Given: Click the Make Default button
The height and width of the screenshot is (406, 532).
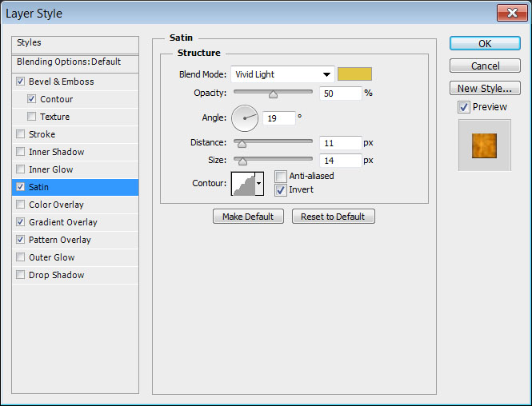Looking at the screenshot, I should click(x=248, y=217).
